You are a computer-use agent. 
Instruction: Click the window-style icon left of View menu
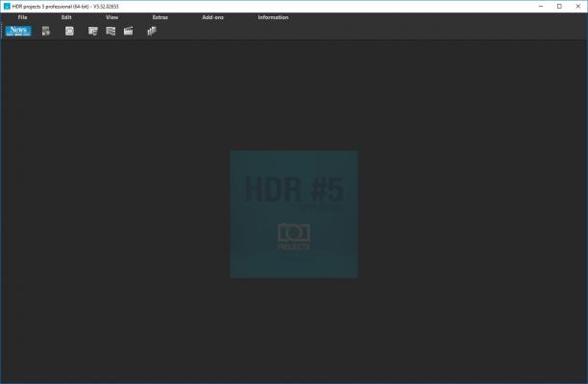[92, 31]
